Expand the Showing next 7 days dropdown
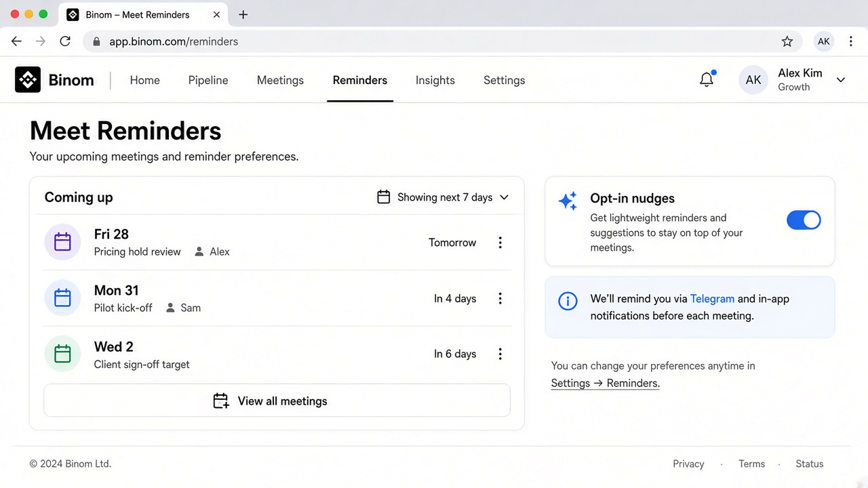This screenshot has height=488, width=868. pyautogui.click(x=443, y=197)
